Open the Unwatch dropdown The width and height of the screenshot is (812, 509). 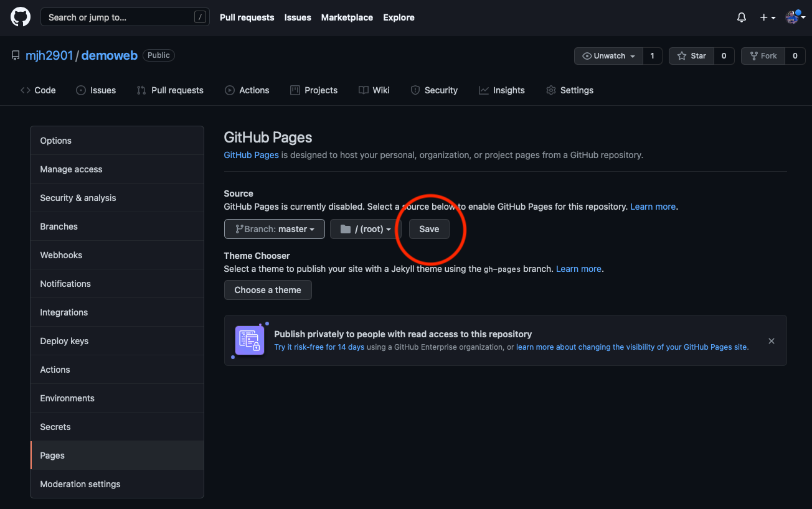608,56
